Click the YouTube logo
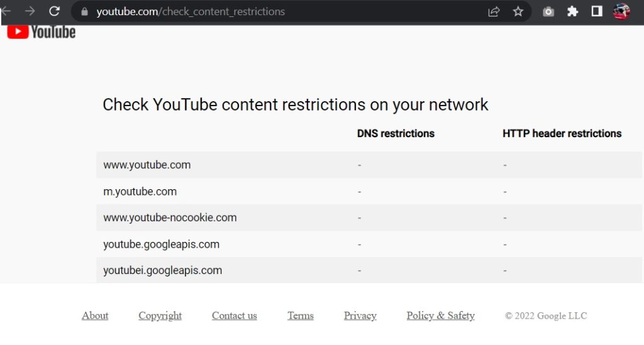Screen dimensions: 644x345 coord(41,32)
